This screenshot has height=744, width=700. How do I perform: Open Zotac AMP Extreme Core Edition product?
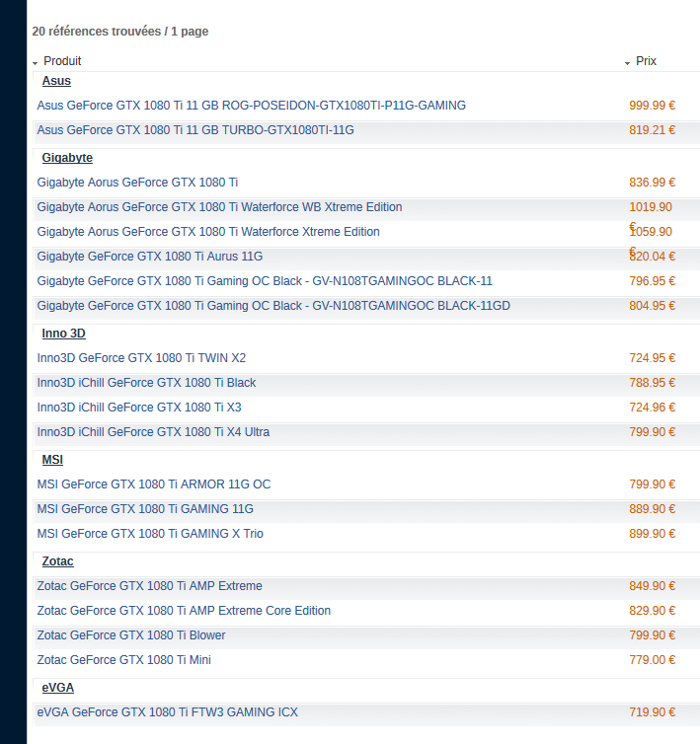click(x=184, y=610)
